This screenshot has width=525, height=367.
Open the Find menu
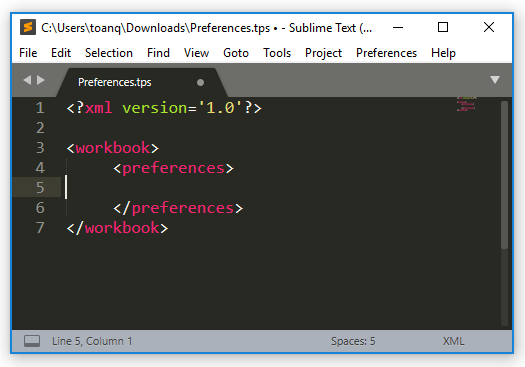[158, 53]
